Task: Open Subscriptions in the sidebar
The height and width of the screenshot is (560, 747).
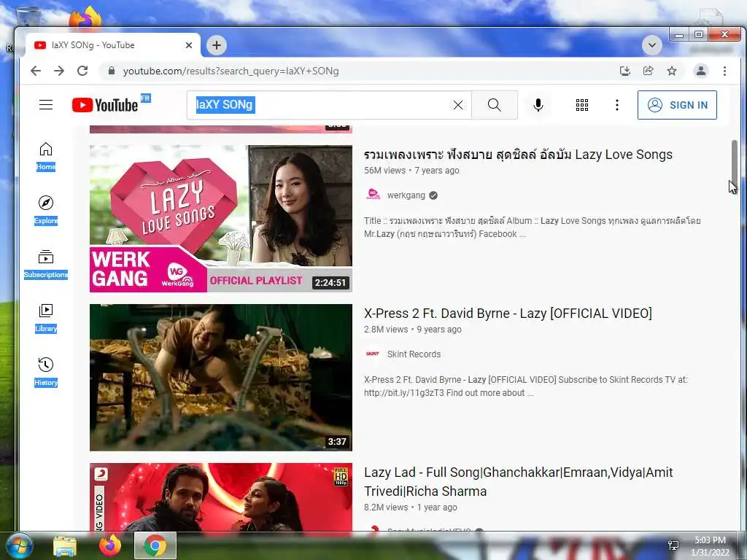Action: tap(46, 264)
